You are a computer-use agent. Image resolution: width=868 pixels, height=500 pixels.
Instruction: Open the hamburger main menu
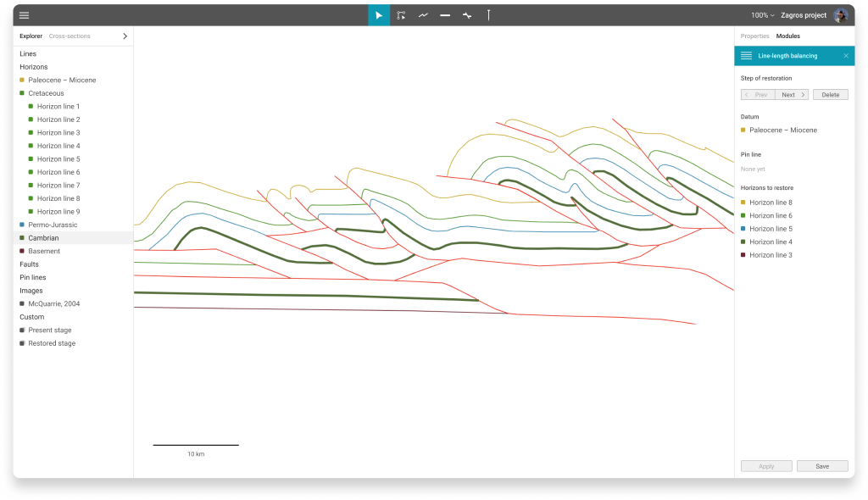click(x=24, y=15)
